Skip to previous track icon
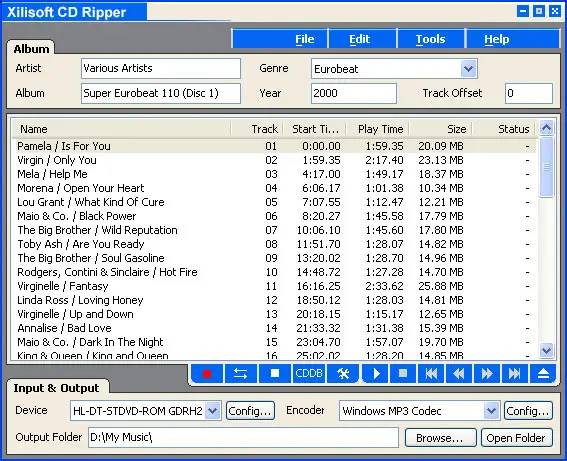This screenshot has height=461, width=567. pyautogui.click(x=431, y=374)
